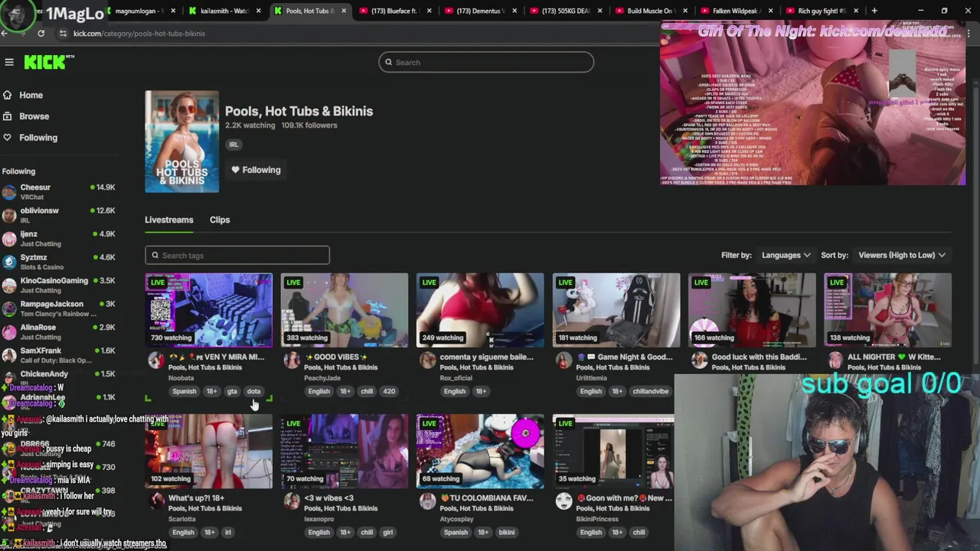Click the Search tags field
Image resolution: width=980 pixels, height=551 pixels.
(237, 256)
